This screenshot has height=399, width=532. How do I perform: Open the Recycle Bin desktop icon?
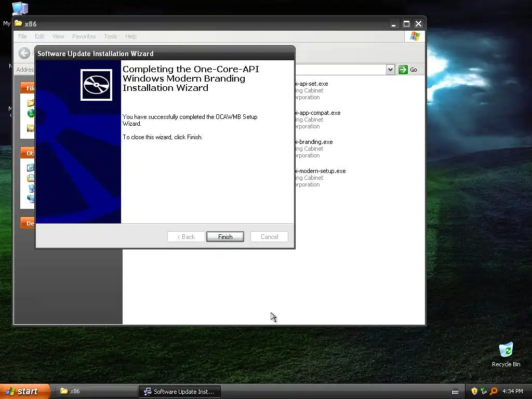point(506,354)
